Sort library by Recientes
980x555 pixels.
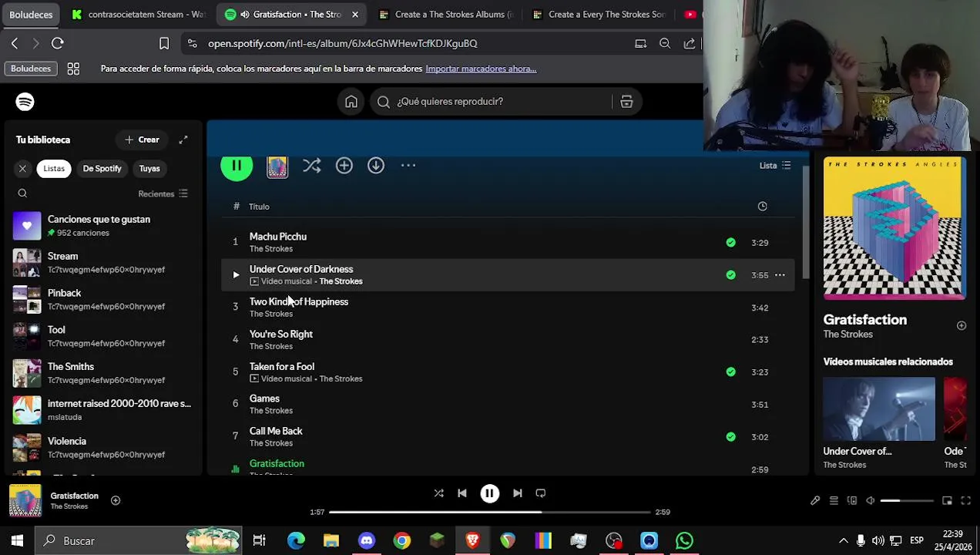[163, 193]
